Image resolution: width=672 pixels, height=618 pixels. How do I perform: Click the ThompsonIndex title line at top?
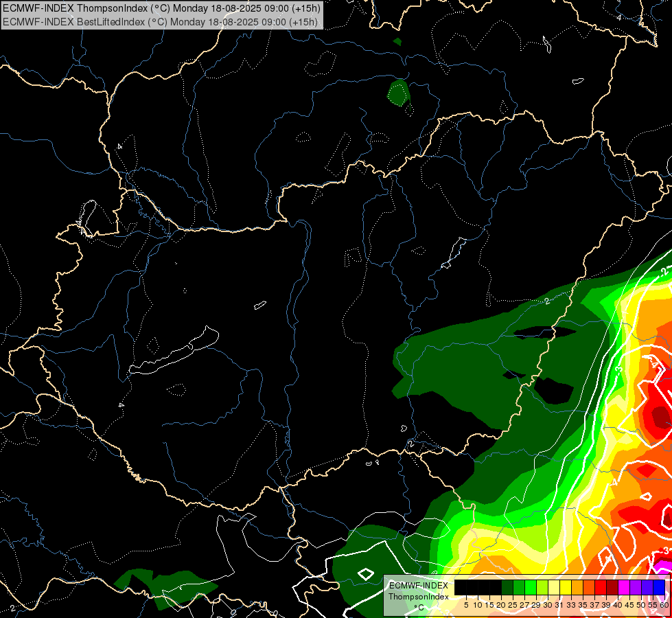(161, 8)
